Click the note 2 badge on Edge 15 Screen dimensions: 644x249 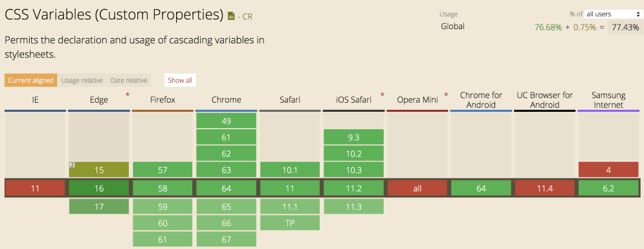point(71,165)
